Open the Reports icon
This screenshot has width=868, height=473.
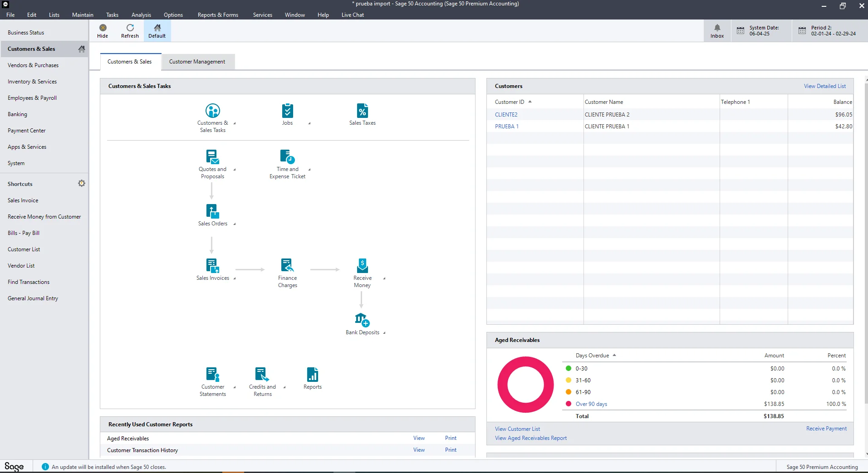pos(312,375)
